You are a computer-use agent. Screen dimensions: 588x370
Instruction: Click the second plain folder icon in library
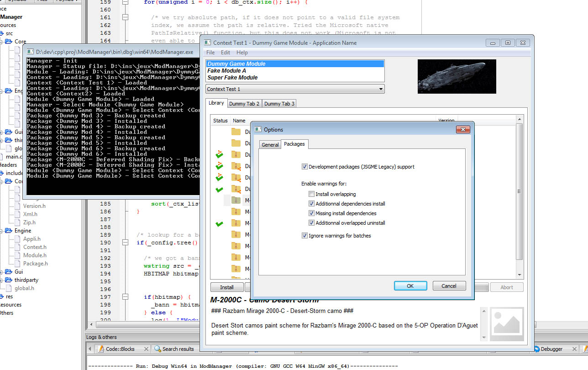236,143
